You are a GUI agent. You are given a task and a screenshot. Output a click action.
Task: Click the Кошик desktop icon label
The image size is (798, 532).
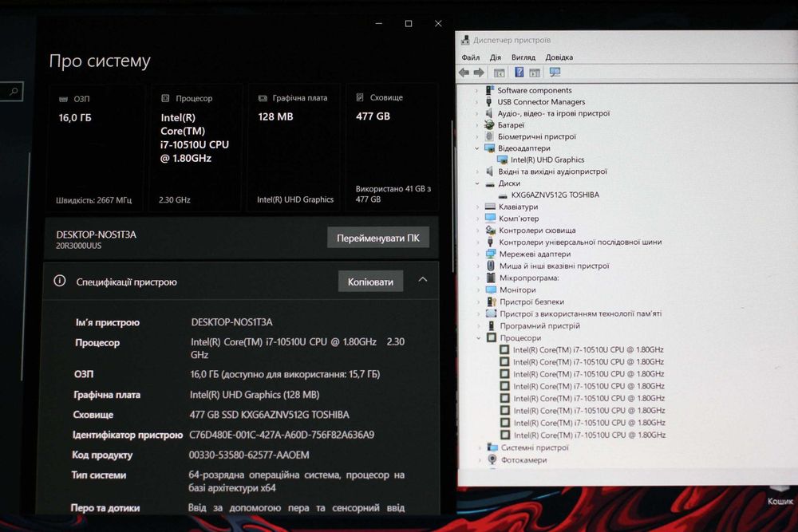pos(780,502)
